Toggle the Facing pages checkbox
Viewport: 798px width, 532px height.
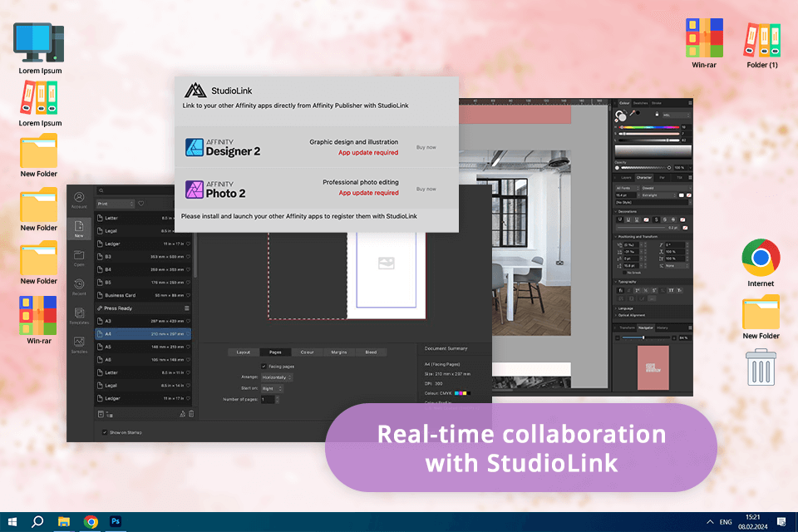pyautogui.click(x=264, y=366)
